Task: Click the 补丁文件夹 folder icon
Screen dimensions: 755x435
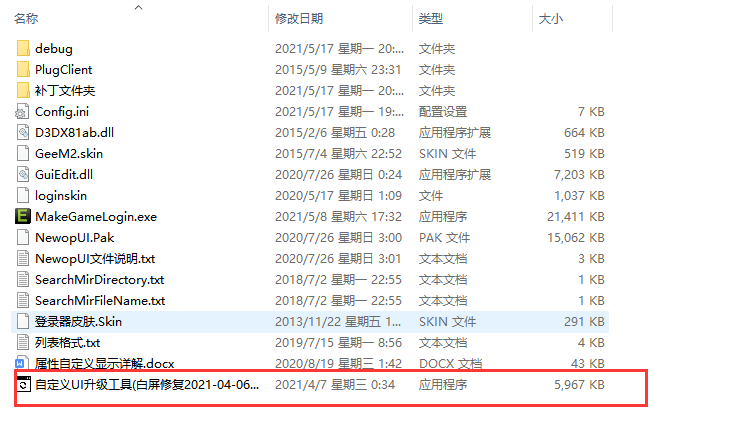Action: pos(23,91)
